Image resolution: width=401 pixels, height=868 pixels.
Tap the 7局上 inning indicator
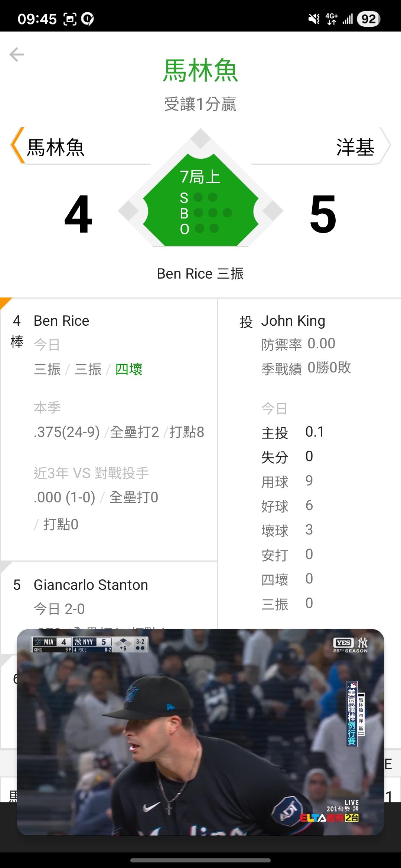200,177
